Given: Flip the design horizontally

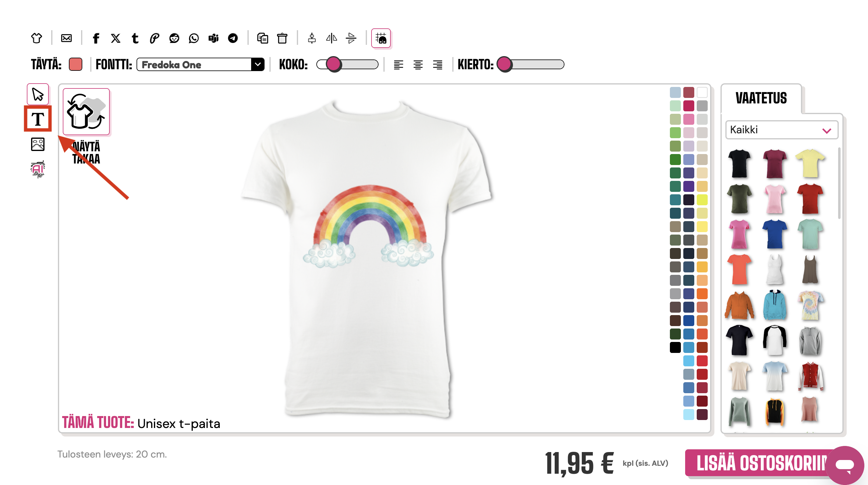Looking at the screenshot, I should [331, 38].
